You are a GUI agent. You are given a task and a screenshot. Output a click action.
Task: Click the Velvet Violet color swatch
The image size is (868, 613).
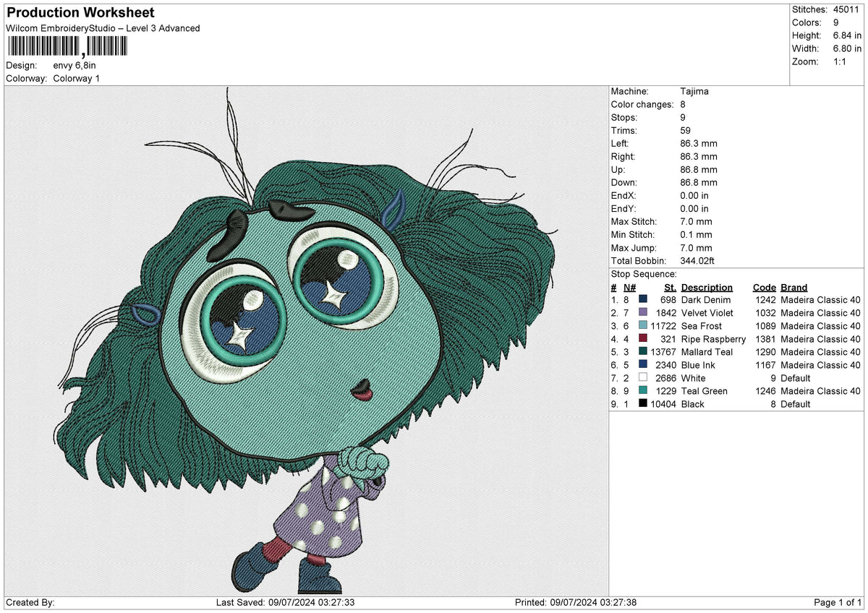pos(643,312)
